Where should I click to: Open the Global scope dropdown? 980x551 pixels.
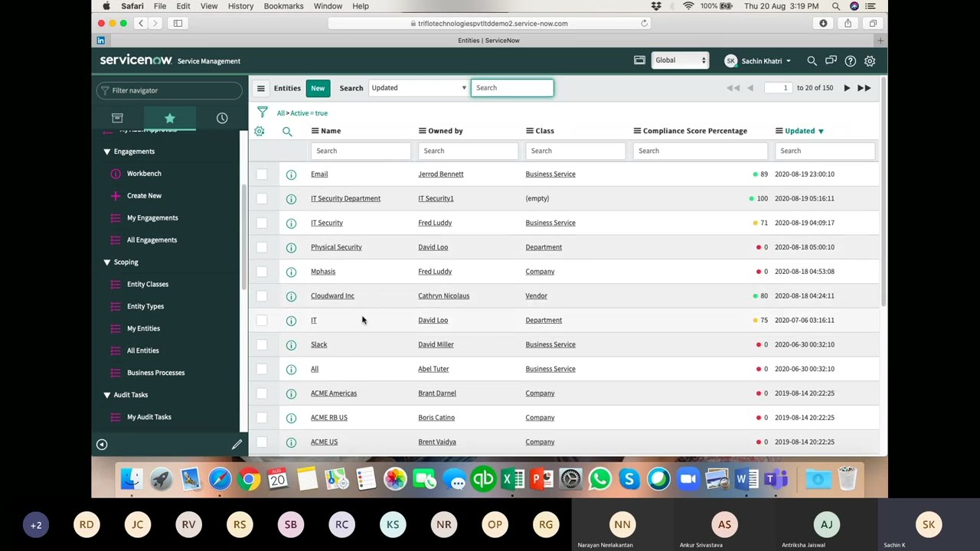(680, 60)
